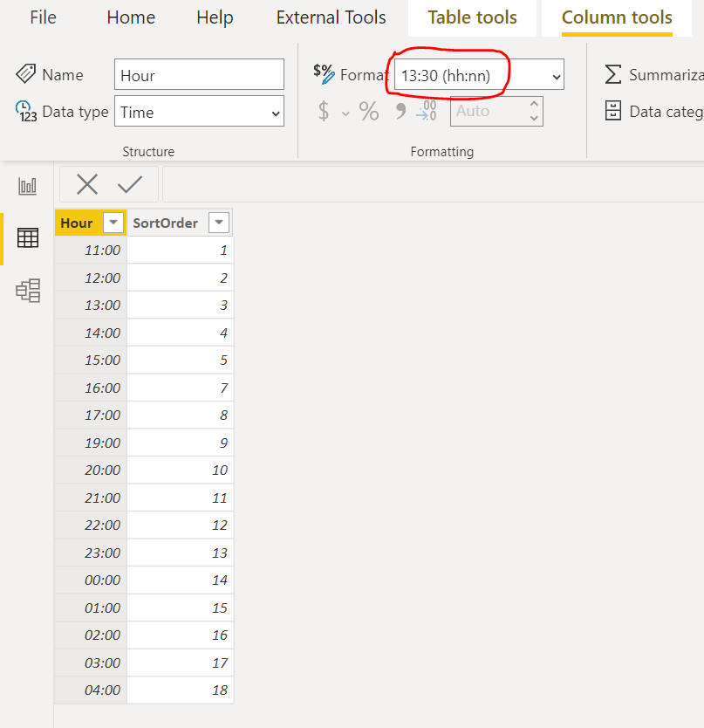Click the Summarization sigma icon
The height and width of the screenshot is (728, 704).
(613, 74)
